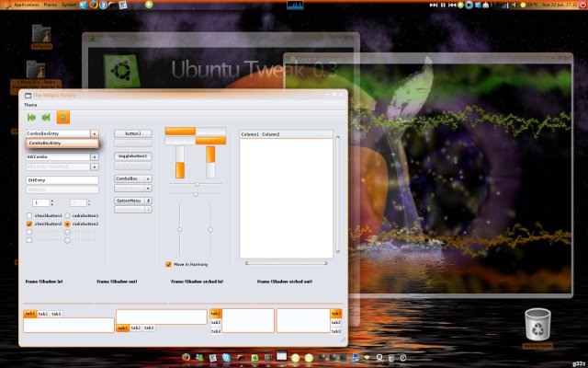Click the highlighted orange toolbar button
This screenshot has width=588, height=368.
pos(63,117)
